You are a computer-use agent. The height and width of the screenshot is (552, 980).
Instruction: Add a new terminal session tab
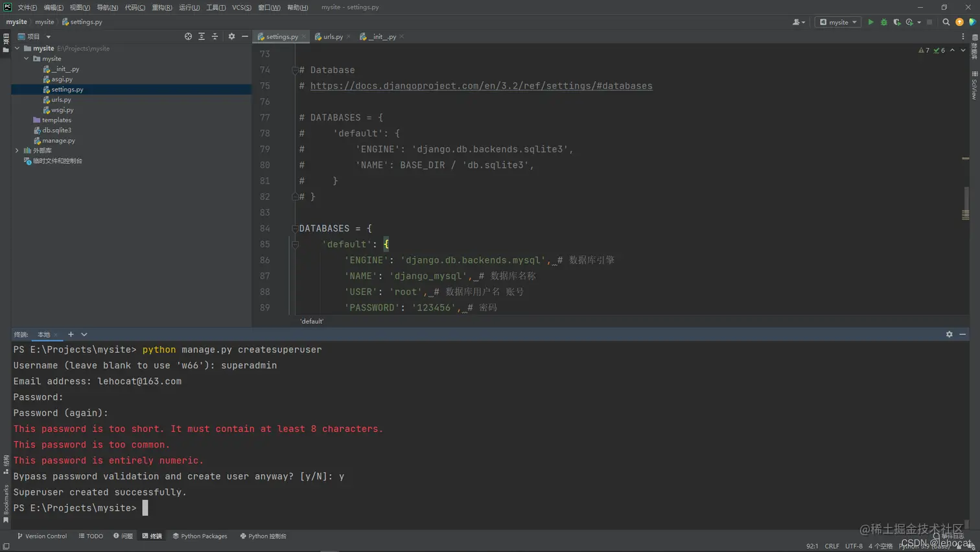71,334
